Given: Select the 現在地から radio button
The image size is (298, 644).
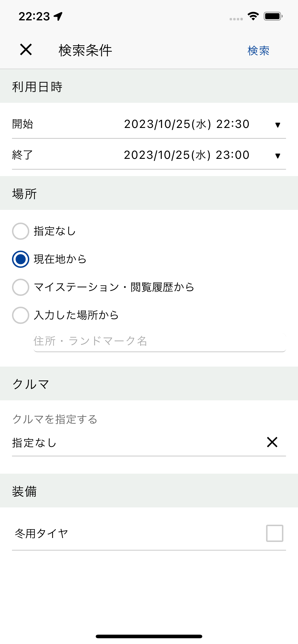Looking at the screenshot, I should [21, 259].
